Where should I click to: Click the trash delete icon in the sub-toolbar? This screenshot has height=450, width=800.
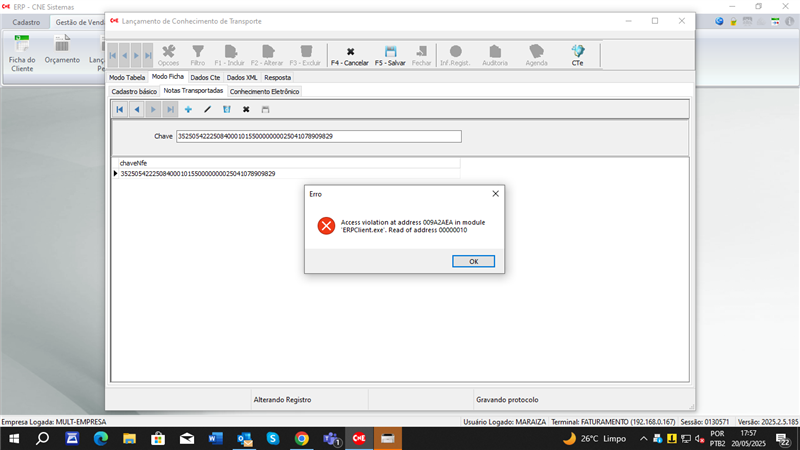227,109
